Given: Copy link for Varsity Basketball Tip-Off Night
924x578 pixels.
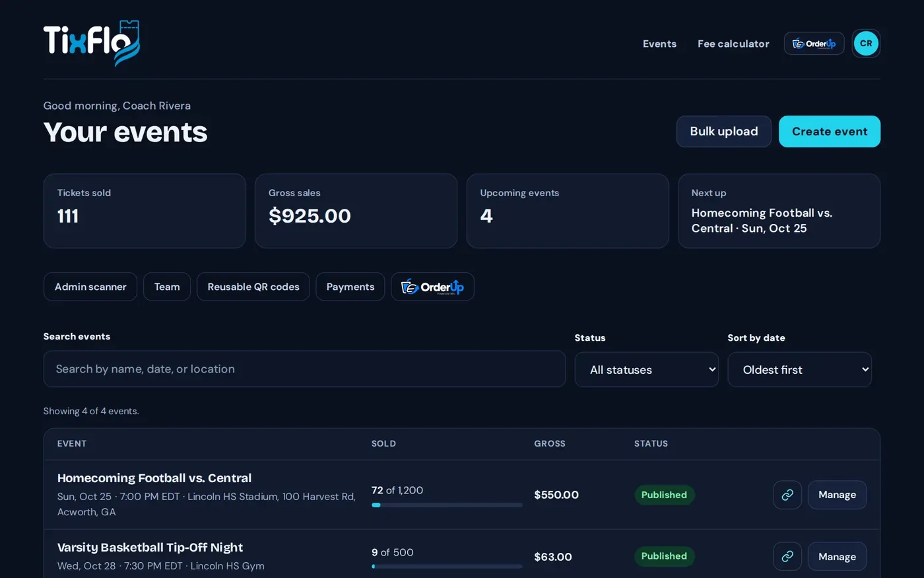Looking at the screenshot, I should click(x=787, y=556).
